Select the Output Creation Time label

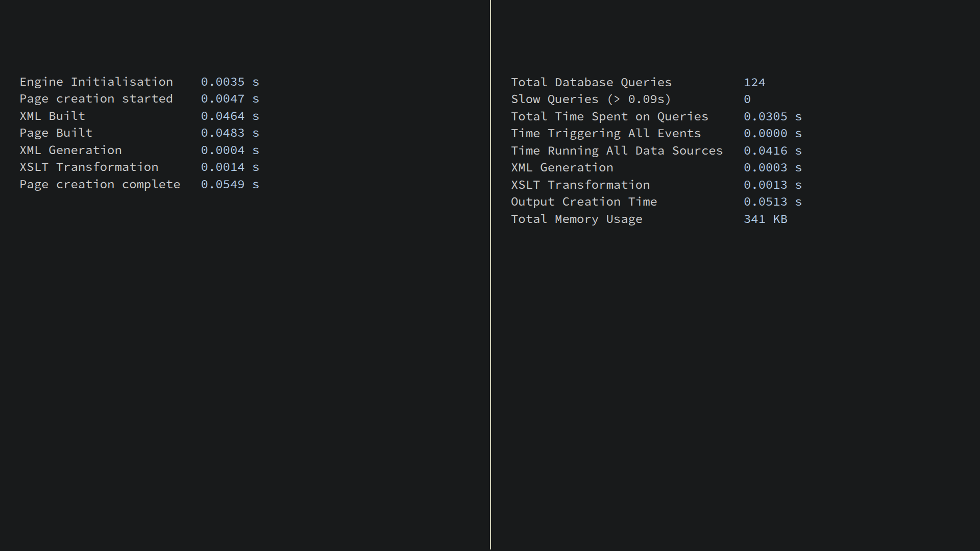click(x=584, y=202)
